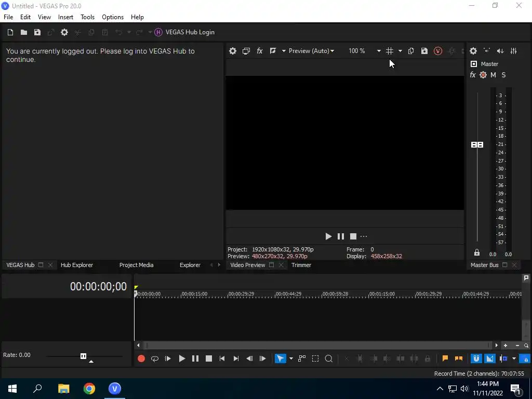532x399 pixels.
Task: Open Options menu
Action: coord(113,17)
